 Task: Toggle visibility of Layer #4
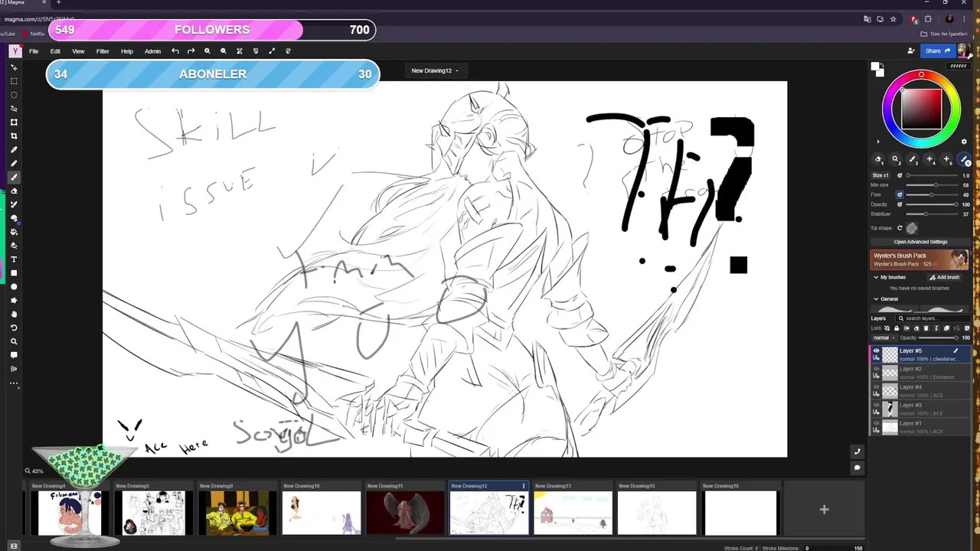pos(877,387)
